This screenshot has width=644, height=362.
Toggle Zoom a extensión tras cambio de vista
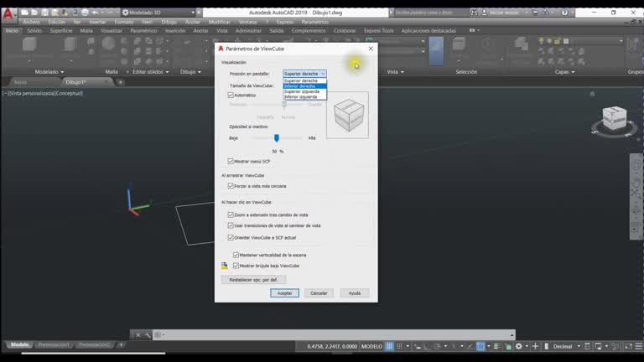point(231,215)
